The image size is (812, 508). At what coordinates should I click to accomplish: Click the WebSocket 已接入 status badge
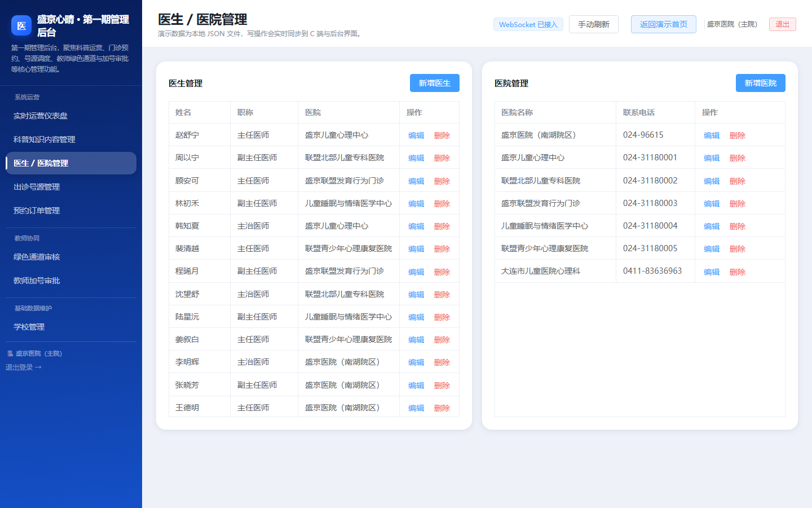pos(528,24)
